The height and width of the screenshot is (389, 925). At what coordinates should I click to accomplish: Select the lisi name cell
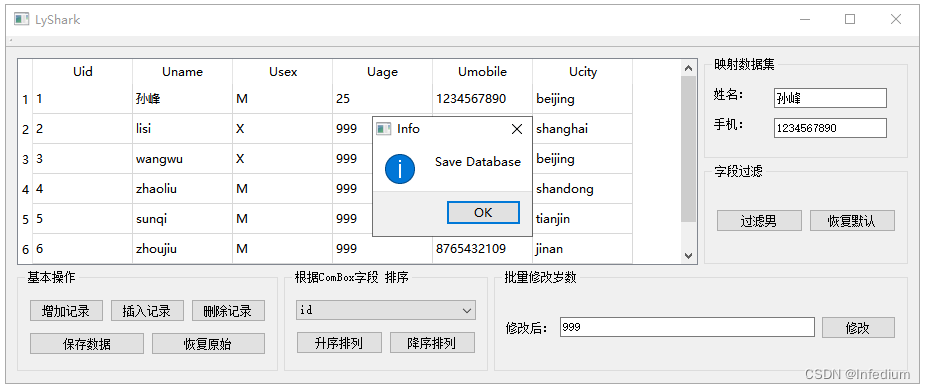coord(182,129)
